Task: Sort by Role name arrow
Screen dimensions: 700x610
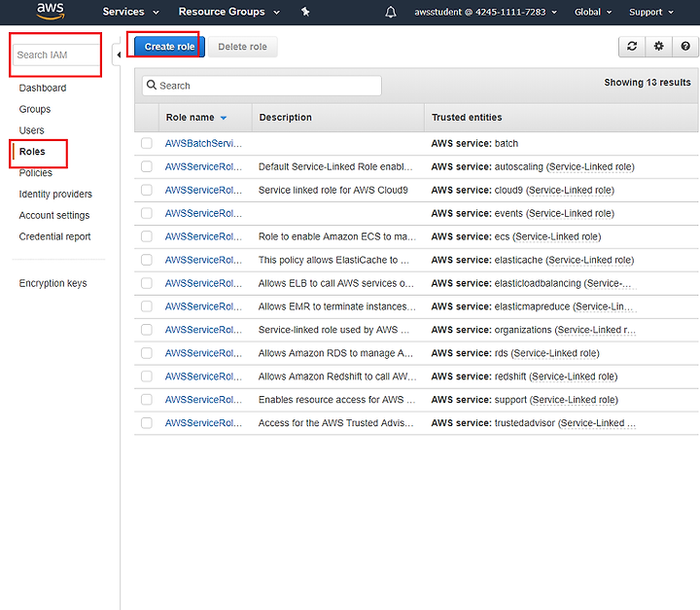Action: (x=224, y=118)
